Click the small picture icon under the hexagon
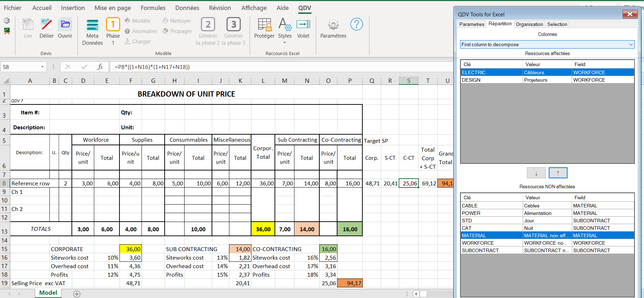The height and width of the screenshot is (298, 644). point(7,31)
